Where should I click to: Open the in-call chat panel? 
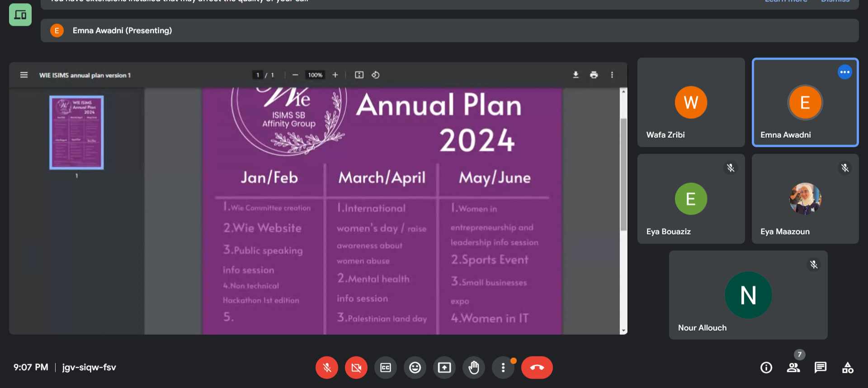click(x=821, y=368)
